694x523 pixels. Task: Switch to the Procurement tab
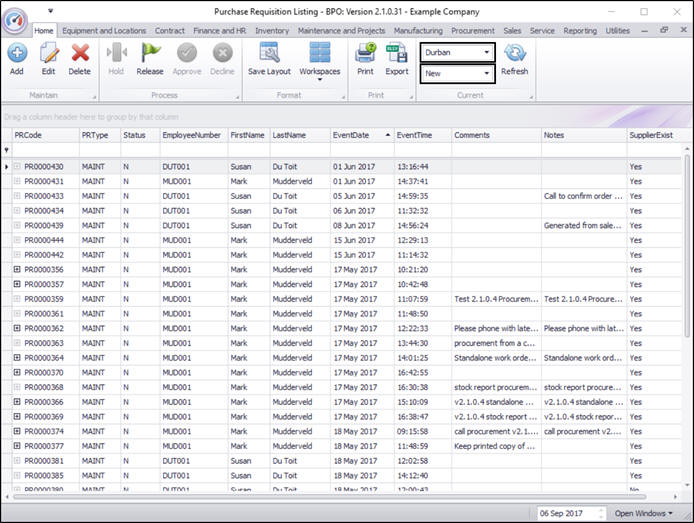point(473,31)
